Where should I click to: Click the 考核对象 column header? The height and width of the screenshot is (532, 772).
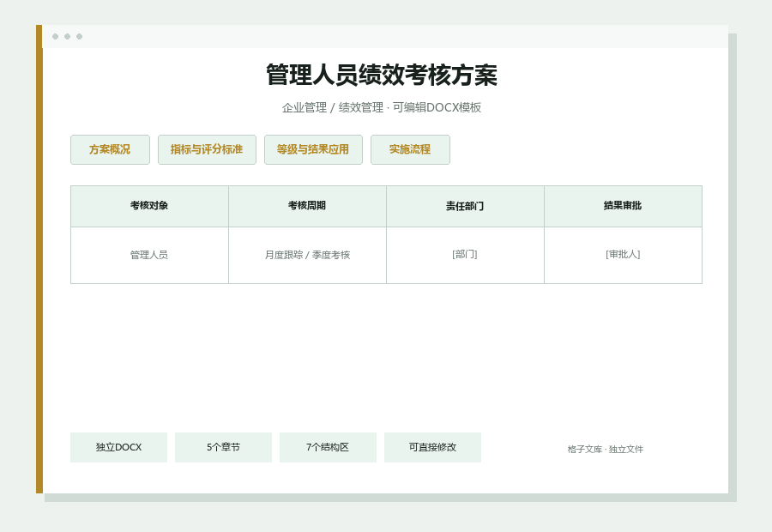(149, 206)
